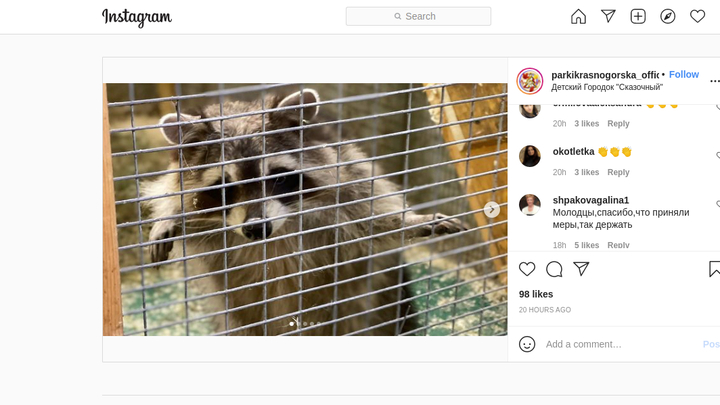The width and height of the screenshot is (720, 405).
Task: Like okotletka's comment with heart icon
Action: [718, 155]
